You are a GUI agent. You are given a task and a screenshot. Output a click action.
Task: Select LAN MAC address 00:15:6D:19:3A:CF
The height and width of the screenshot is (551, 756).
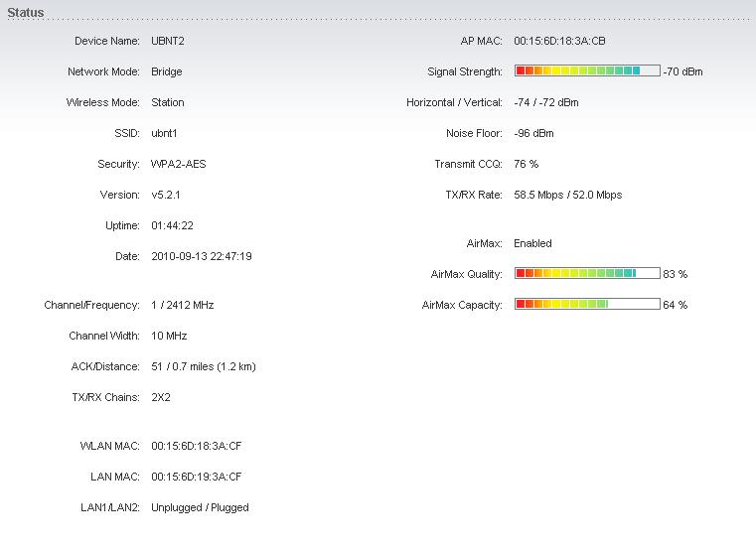(197, 478)
